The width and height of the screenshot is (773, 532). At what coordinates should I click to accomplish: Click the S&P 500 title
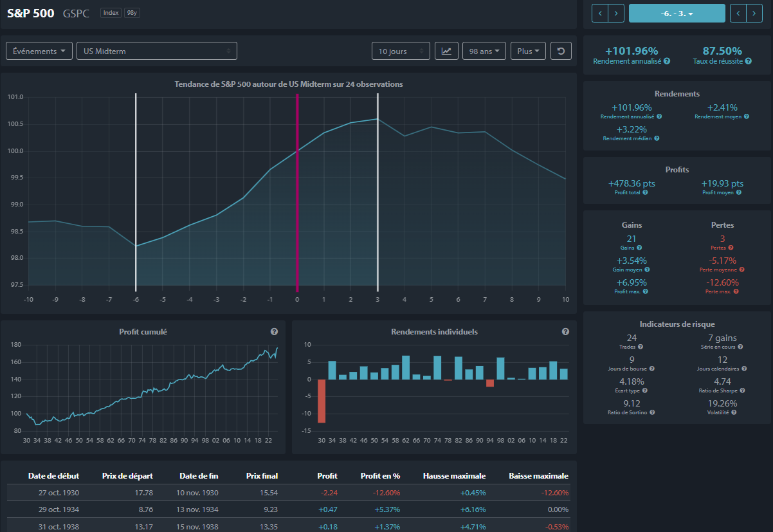point(30,13)
